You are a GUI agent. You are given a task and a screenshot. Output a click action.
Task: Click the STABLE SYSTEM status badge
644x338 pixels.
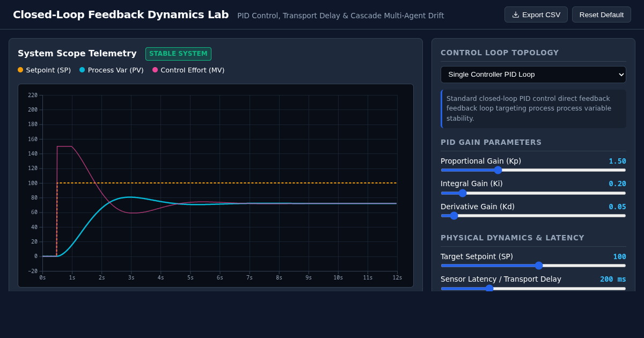click(178, 54)
